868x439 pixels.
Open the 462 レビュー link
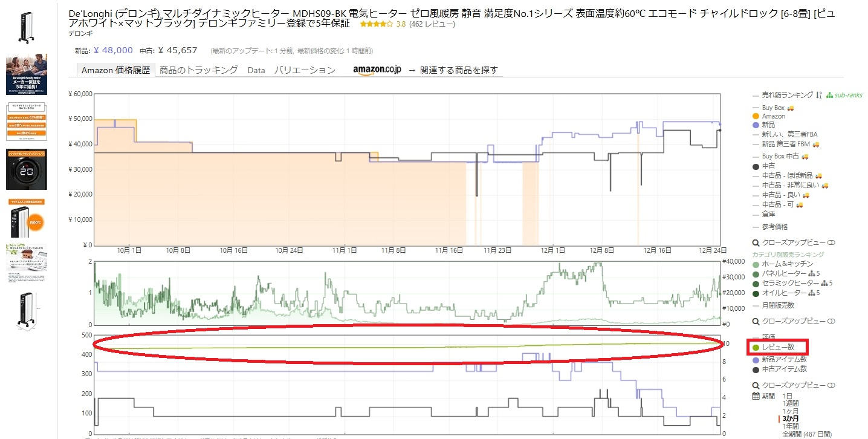click(x=432, y=24)
